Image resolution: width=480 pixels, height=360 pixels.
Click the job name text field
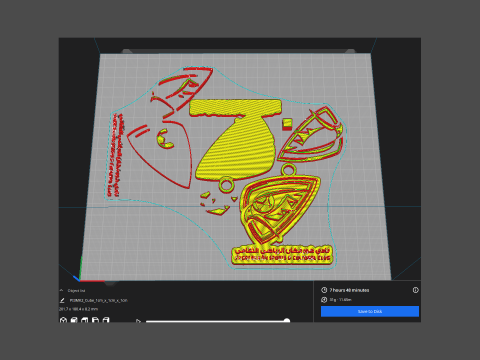coord(99,300)
